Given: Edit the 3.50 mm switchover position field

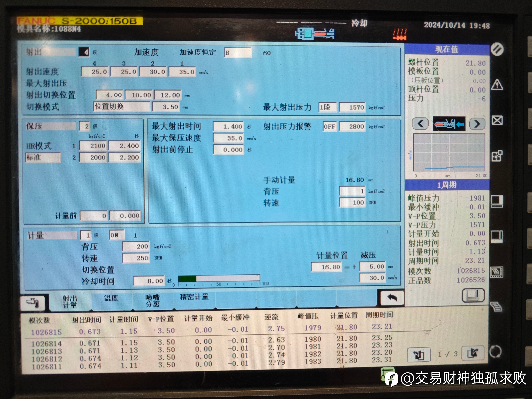Looking at the screenshot, I should tap(166, 107).
